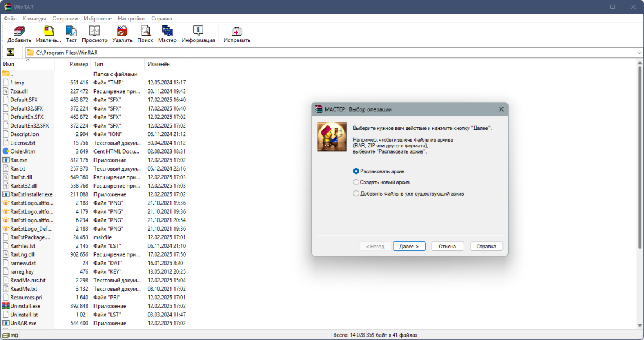644x340 pixels.
Task: Click the drive icon in the status bar
Action: tap(6, 335)
